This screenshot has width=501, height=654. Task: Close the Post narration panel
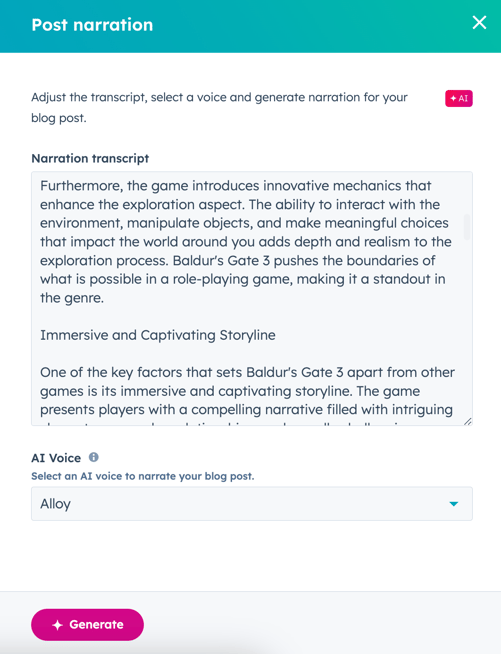479,23
